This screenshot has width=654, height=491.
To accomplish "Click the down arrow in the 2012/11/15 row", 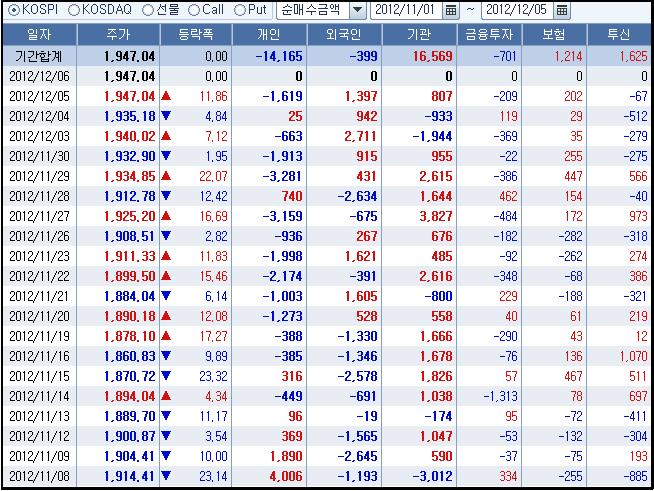I will 166,376.
